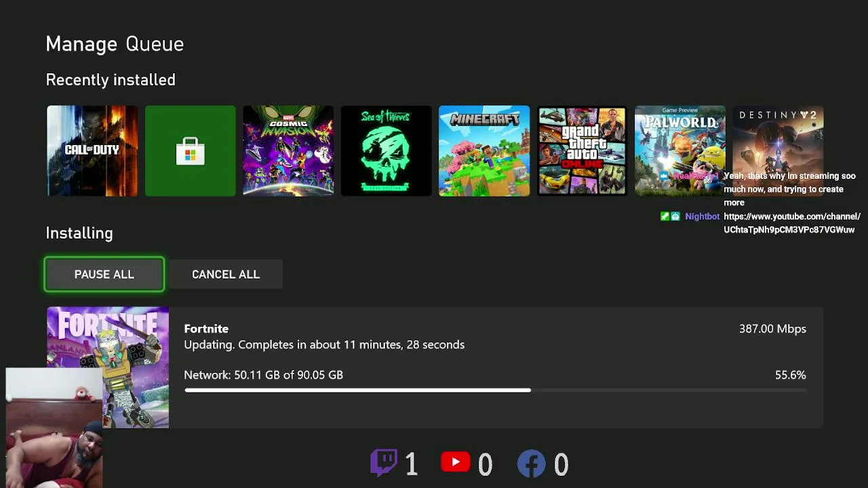Click the Facebook viewer count icon
Image resolution: width=868 pixels, height=488 pixels.
pos(532,464)
